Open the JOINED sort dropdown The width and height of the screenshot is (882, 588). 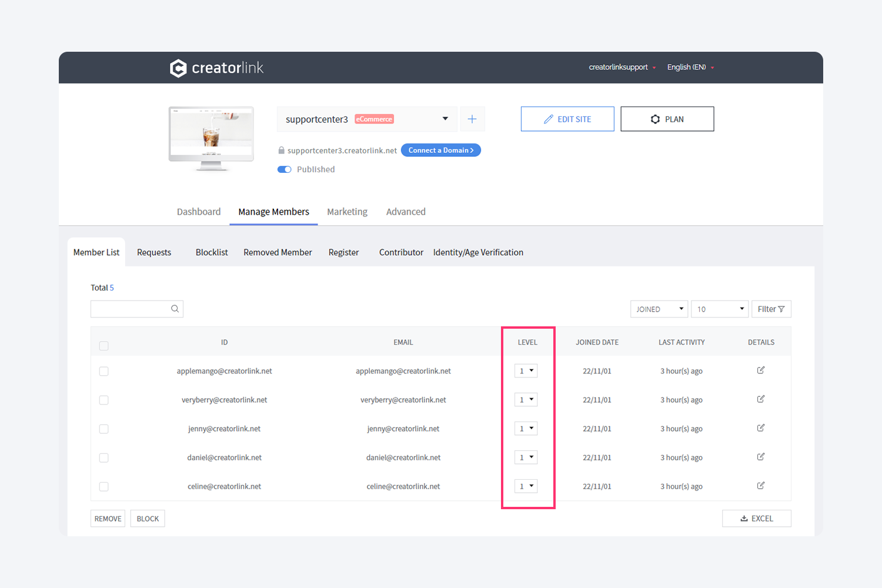tap(659, 309)
